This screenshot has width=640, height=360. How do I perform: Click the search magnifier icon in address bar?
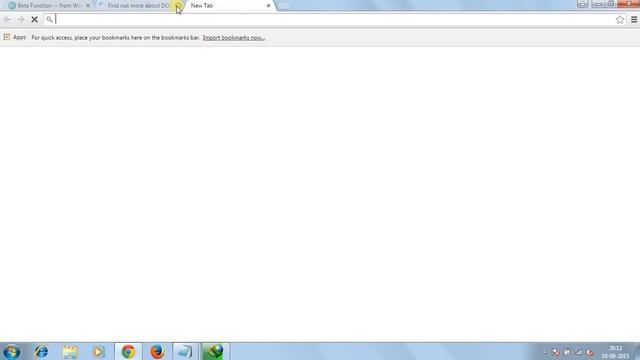point(49,19)
